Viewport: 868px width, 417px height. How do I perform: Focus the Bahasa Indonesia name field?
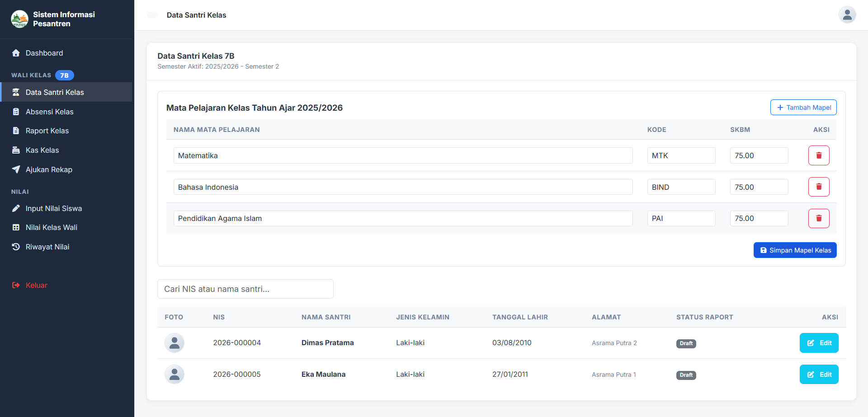pos(403,187)
